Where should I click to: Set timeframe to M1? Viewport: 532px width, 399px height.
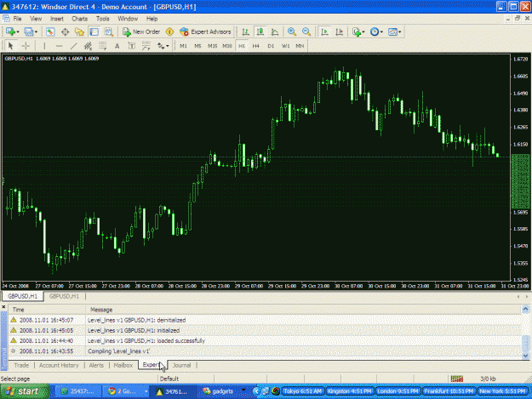[x=183, y=46]
